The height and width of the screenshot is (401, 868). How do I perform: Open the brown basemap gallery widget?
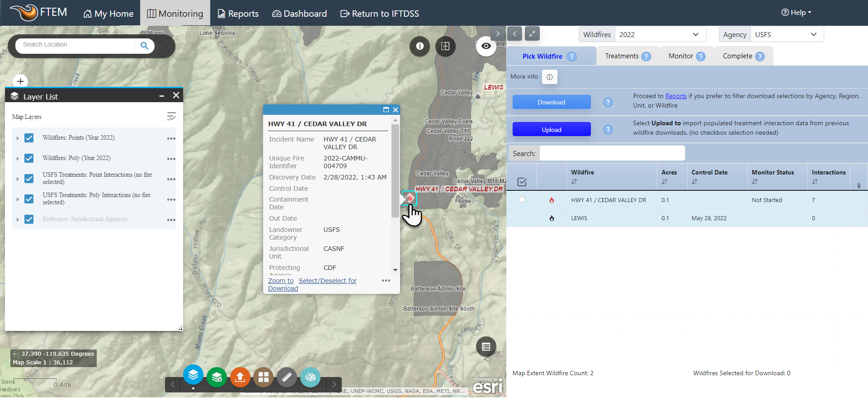[x=264, y=377]
